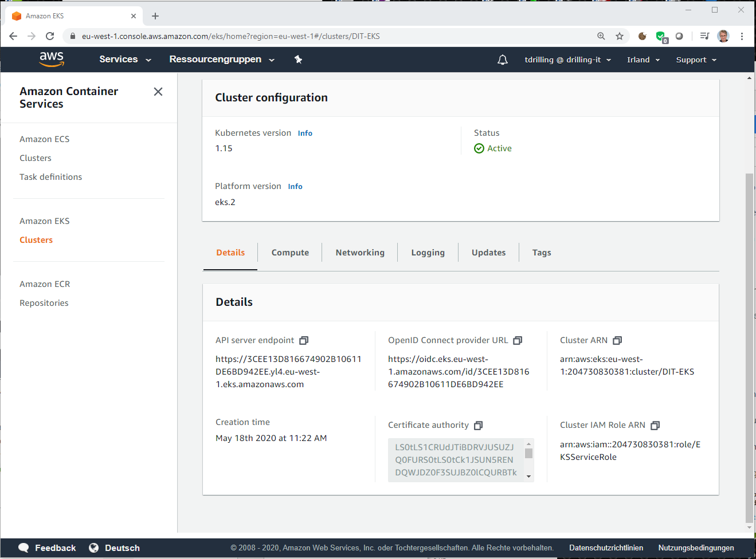Click the creation time May 18th 2020
The height and width of the screenshot is (559, 756).
click(271, 438)
